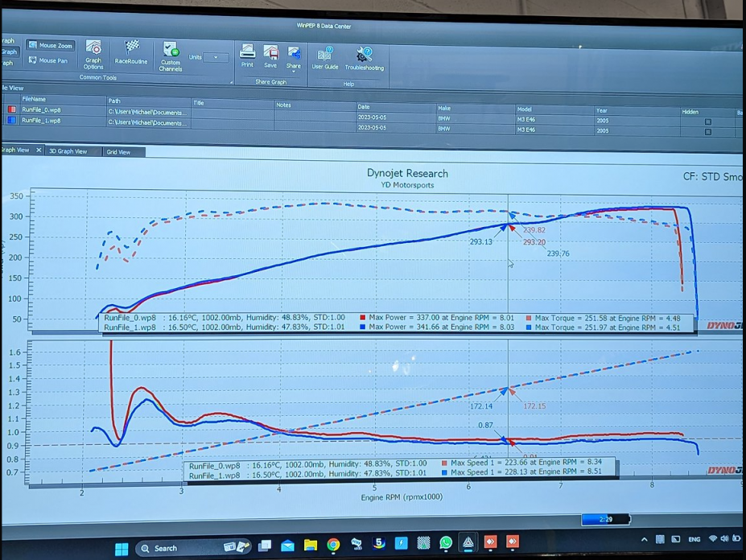The image size is (746, 560).
Task: Save the graph with Save icon
Action: click(270, 56)
